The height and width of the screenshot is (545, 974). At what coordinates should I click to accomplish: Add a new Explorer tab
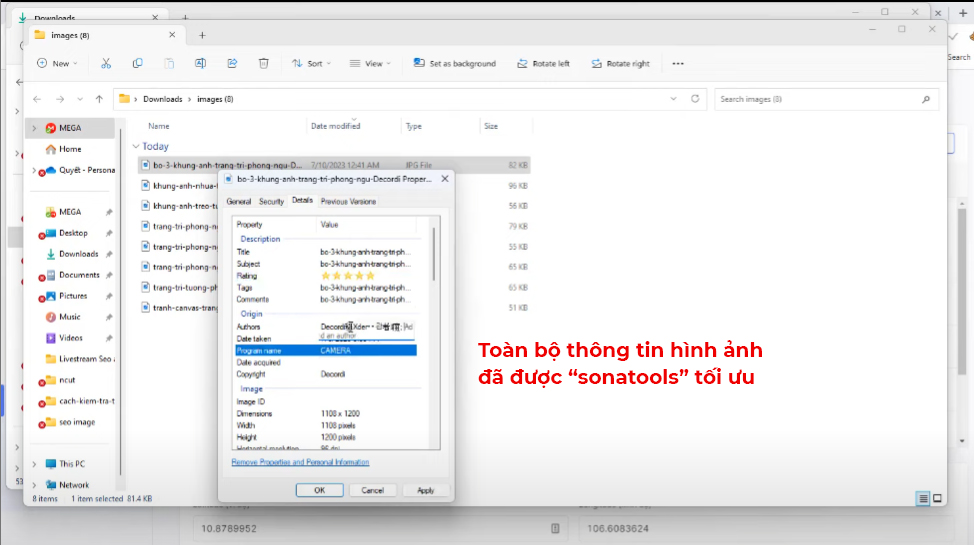click(x=202, y=35)
